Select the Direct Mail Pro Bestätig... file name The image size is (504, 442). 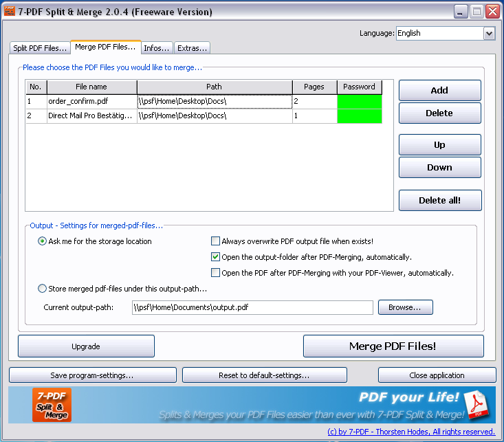[x=92, y=116]
